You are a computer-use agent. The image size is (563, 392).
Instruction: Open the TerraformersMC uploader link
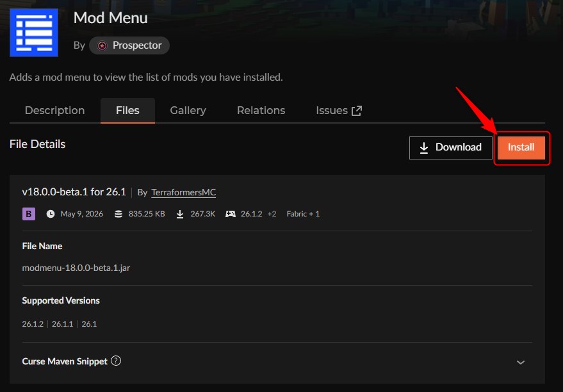183,192
